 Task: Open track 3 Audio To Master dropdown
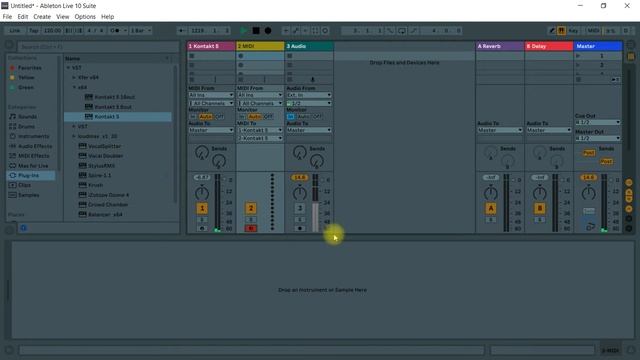point(309,130)
